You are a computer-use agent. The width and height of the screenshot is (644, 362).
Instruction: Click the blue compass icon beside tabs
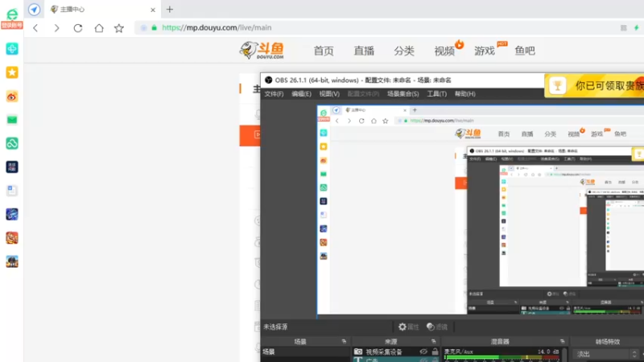click(x=34, y=10)
